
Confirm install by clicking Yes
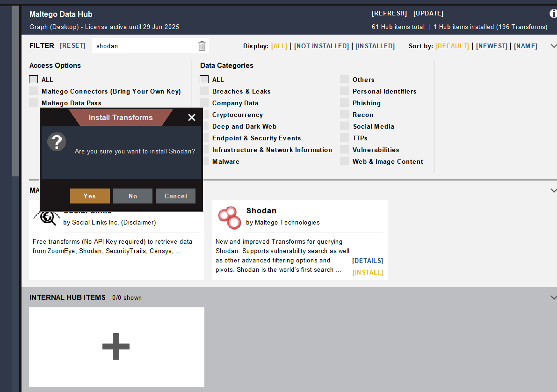pos(90,196)
